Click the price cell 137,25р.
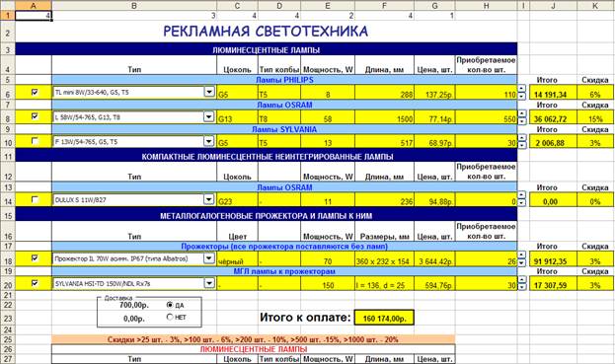This screenshot has height=364, width=615. pyautogui.click(x=434, y=93)
